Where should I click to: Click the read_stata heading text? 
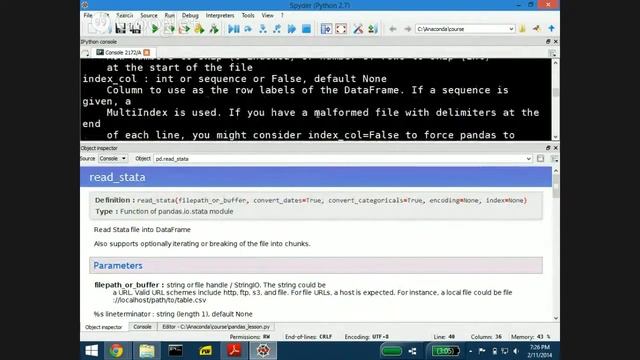117,177
